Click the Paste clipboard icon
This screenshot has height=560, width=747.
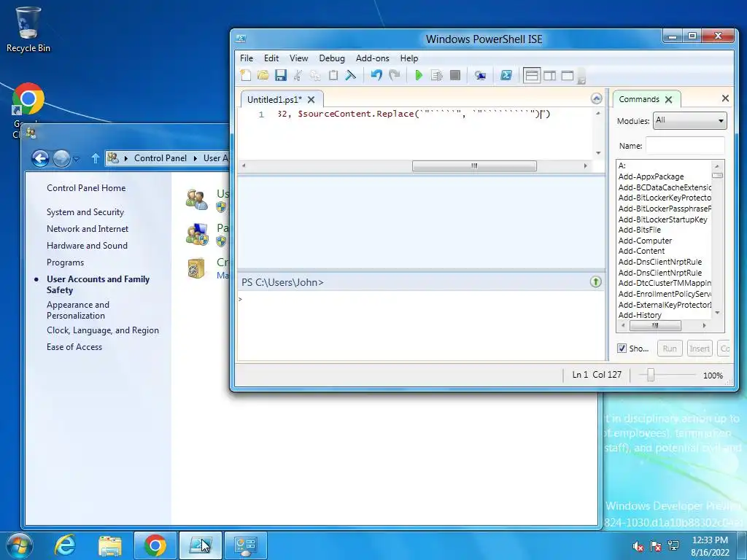(333, 75)
